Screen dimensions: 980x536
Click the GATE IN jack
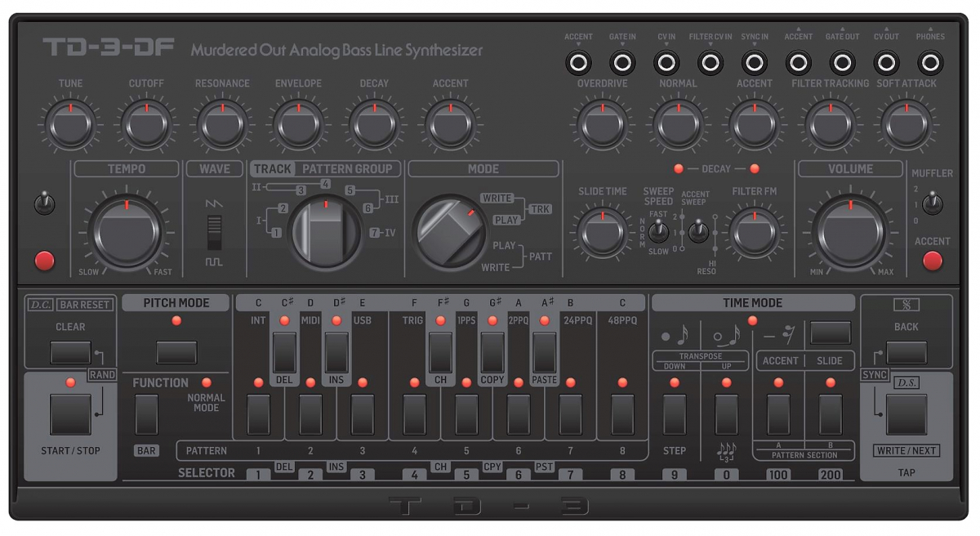(x=622, y=61)
